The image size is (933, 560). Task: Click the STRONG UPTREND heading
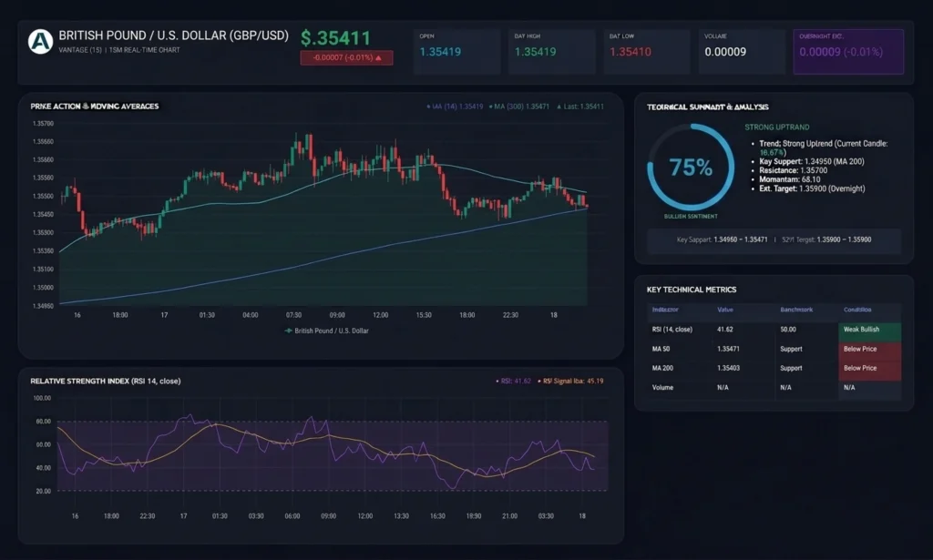pos(777,127)
